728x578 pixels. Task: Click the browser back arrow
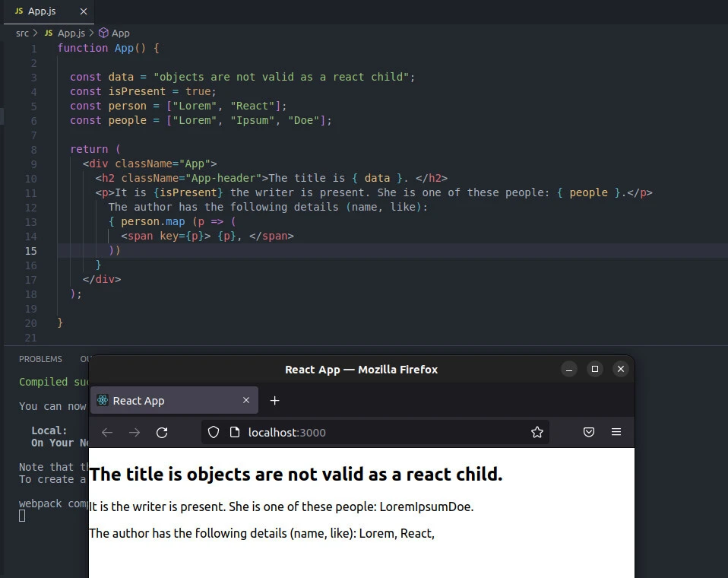(107, 433)
